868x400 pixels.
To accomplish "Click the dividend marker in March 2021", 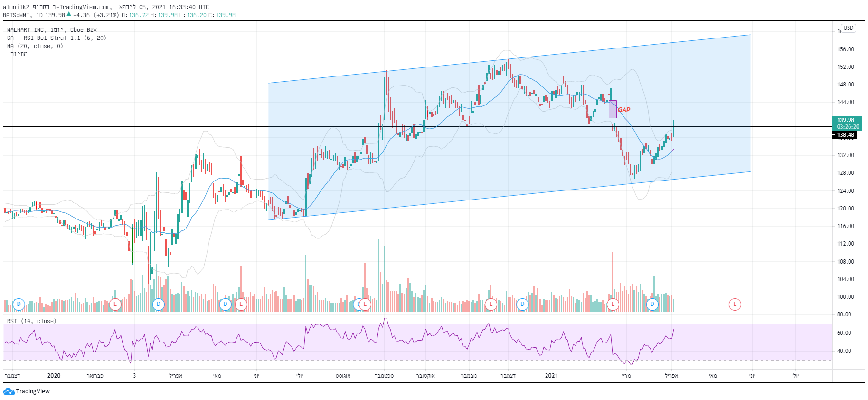I will click(652, 304).
